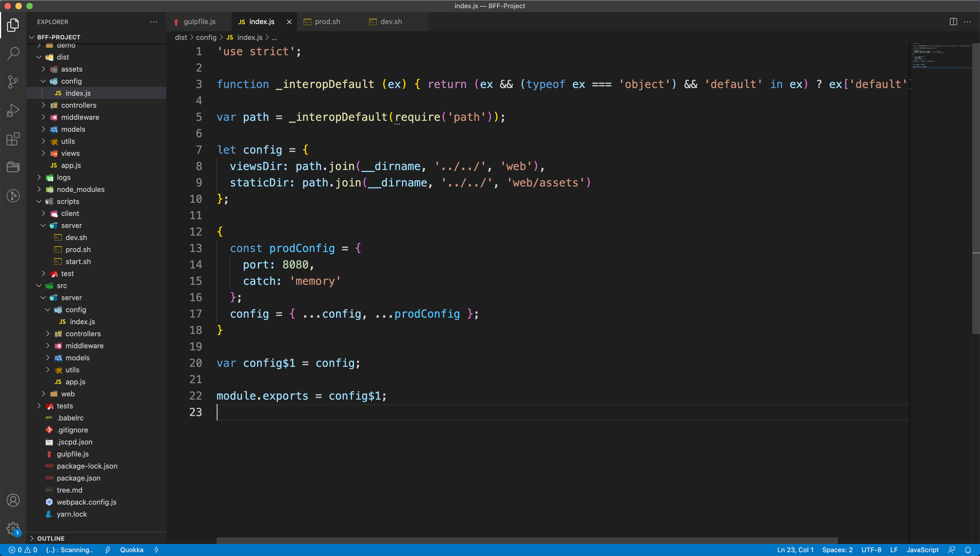Open app.js under dist folder

[x=96, y=165]
